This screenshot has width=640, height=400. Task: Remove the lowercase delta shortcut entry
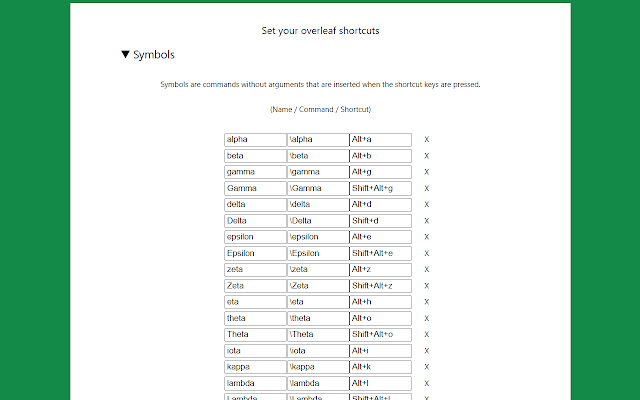point(427,205)
